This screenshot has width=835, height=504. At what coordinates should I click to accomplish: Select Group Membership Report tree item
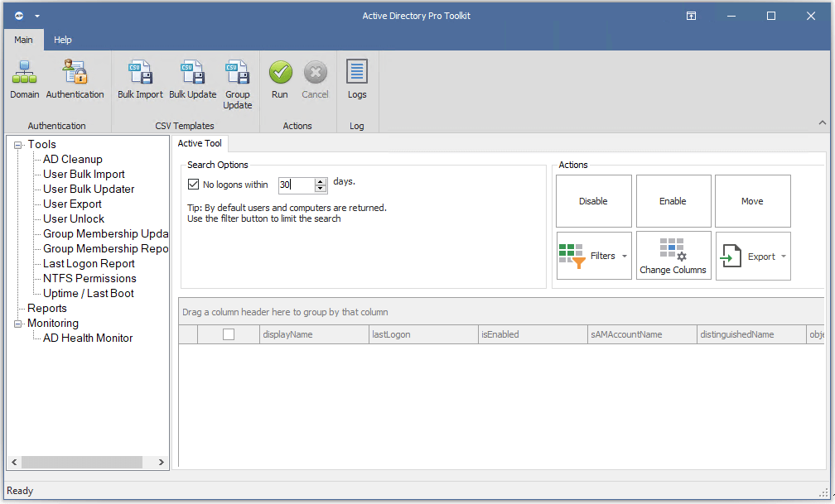click(x=105, y=248)
